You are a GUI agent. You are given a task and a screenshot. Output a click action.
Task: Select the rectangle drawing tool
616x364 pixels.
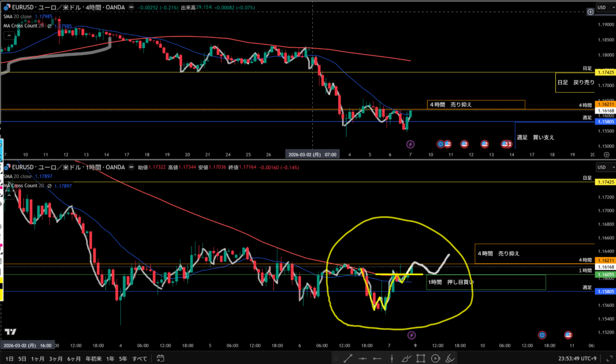point(420,359)
